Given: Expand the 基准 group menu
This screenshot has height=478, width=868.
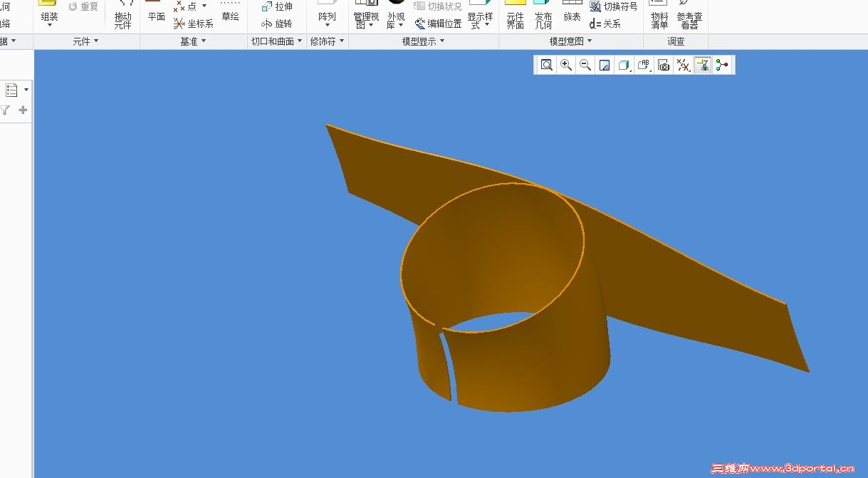Looking at the screenshot, I should (x=193, y=42).
